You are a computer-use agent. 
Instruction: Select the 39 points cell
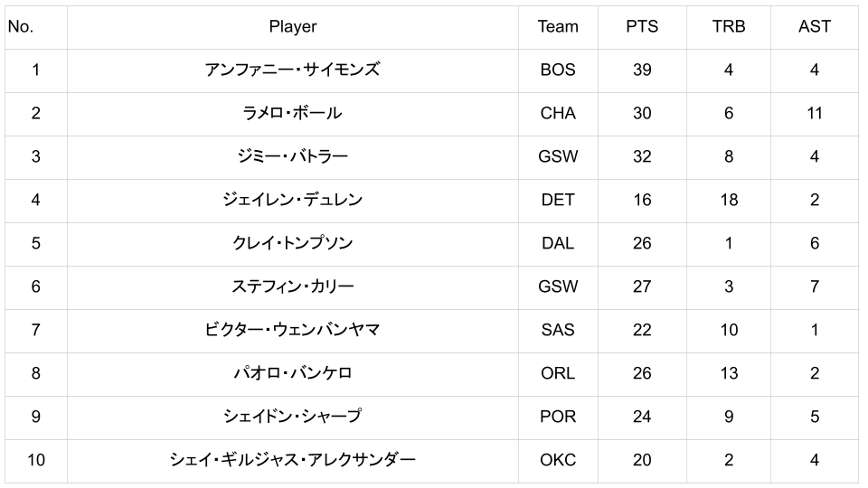(642, 70)
